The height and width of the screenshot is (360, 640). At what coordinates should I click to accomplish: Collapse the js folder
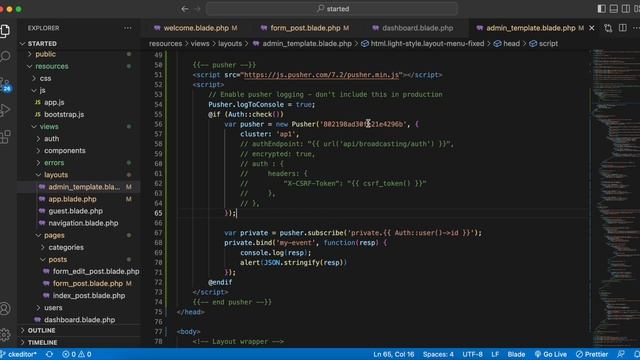click(42, 90)
